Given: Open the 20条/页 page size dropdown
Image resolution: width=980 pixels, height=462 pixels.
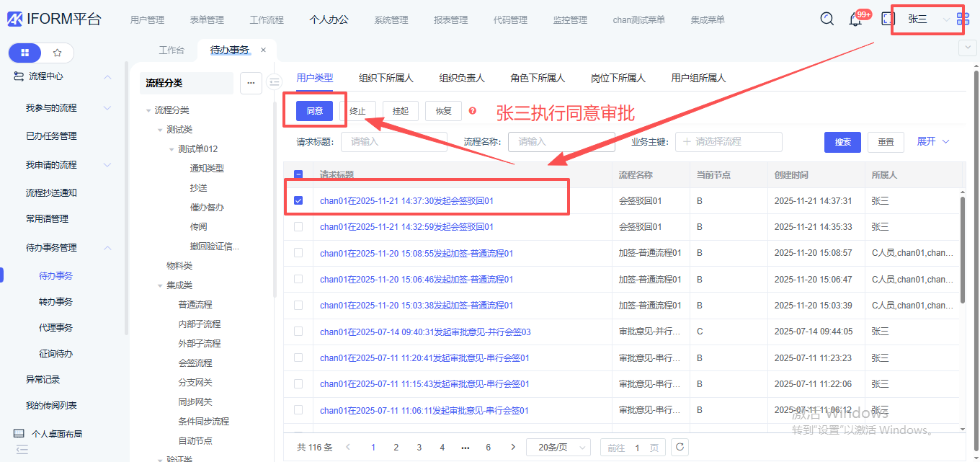Looking at the screenshot, I should pyautogui.click(x=558, y=448).
